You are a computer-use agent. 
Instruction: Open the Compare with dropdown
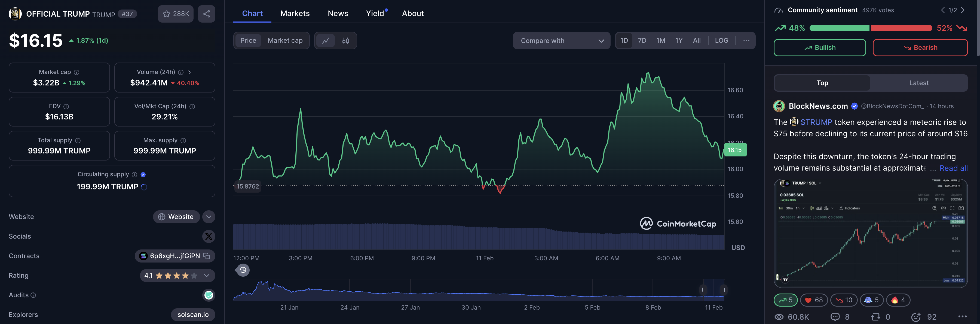[561, 41]
